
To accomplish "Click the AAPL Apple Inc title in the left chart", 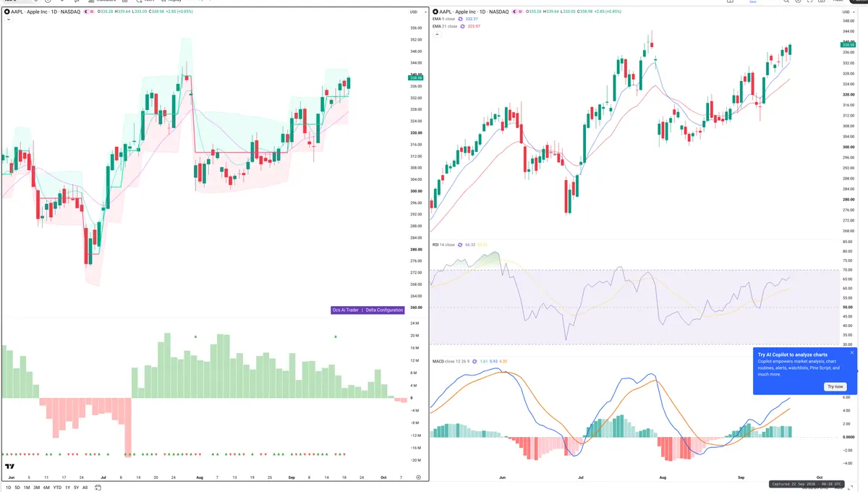I will point(46,12).
